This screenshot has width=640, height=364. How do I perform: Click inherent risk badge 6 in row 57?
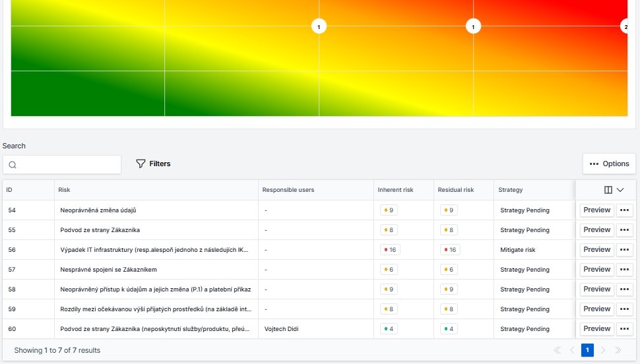389,269
